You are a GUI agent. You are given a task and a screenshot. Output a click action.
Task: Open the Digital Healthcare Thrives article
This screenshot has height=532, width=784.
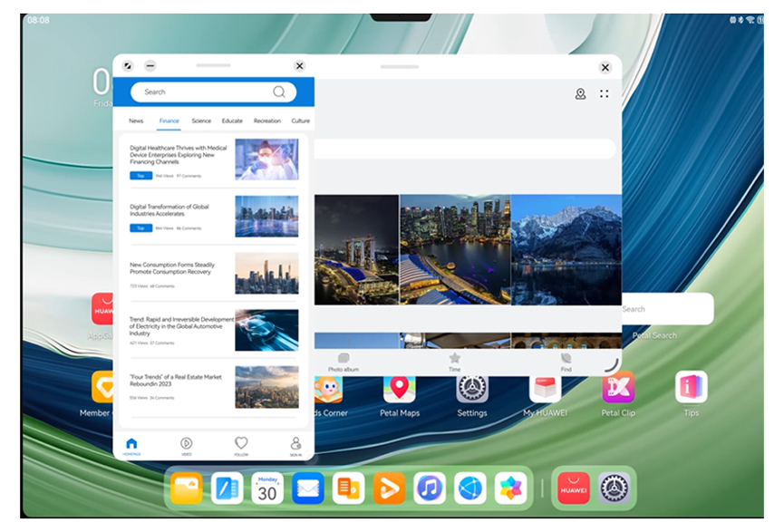(179, 155)
